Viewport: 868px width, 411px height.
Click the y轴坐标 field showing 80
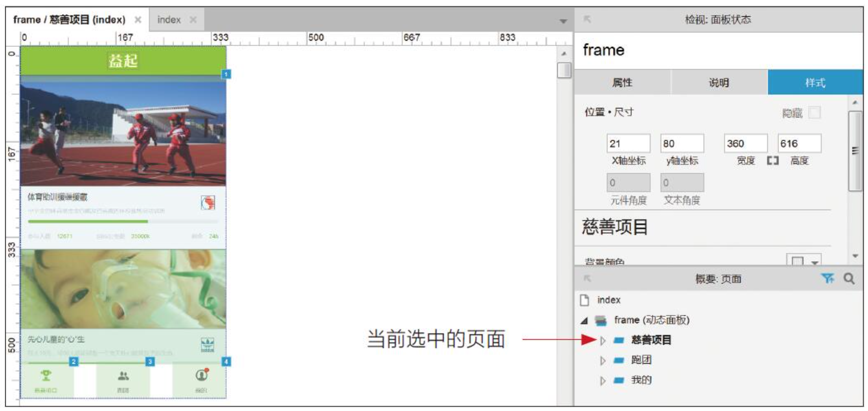(x=682, y=143)
